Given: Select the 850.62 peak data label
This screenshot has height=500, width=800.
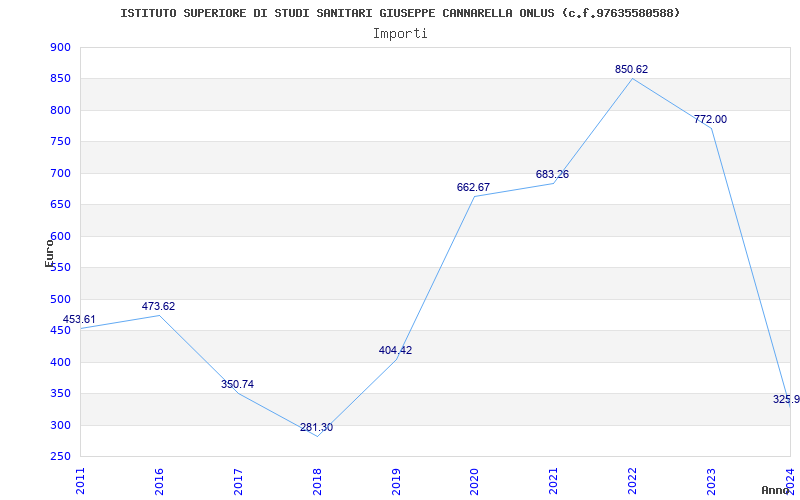Looking at the screenshot, I should (x=632, y=69).
